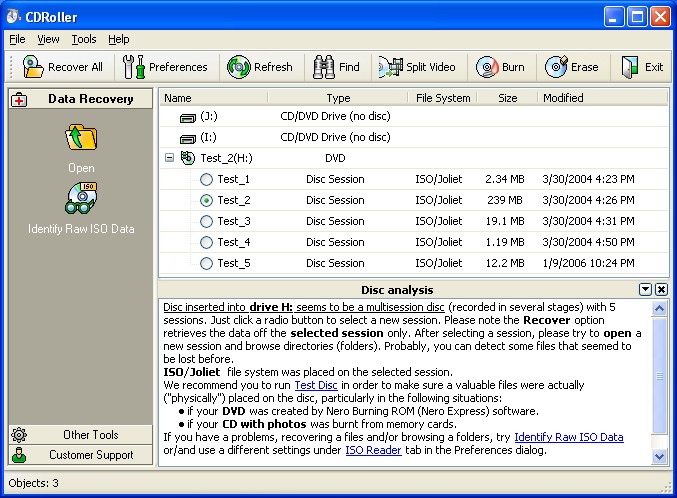The width and height of the screenshot is (677, 498).
Task: Click the Erase disc icon
Action: 556,67
